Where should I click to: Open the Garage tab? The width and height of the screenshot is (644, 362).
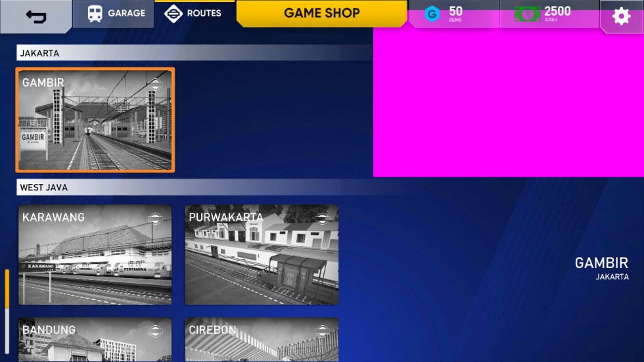(x=114, y=14)
